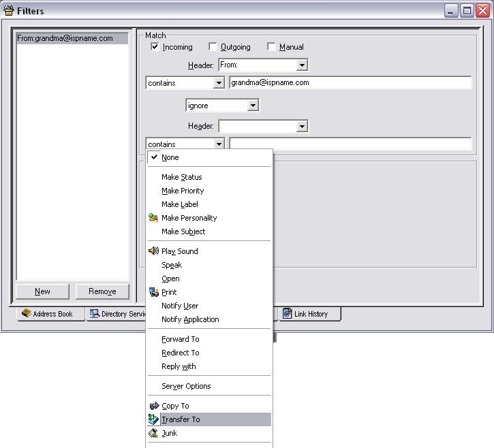Click the Make Personality icon in menu
494x448 pixels.
tap(153, 218)
